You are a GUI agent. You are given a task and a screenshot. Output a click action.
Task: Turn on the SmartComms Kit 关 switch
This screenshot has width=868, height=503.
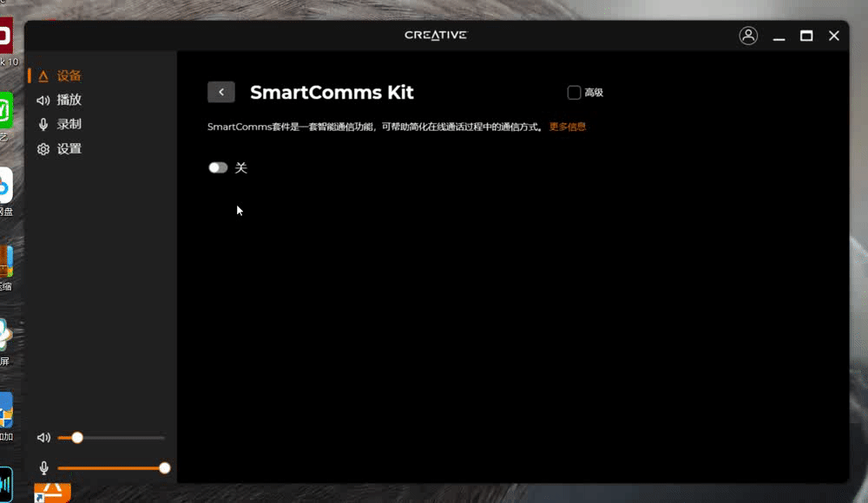[218, 167]
